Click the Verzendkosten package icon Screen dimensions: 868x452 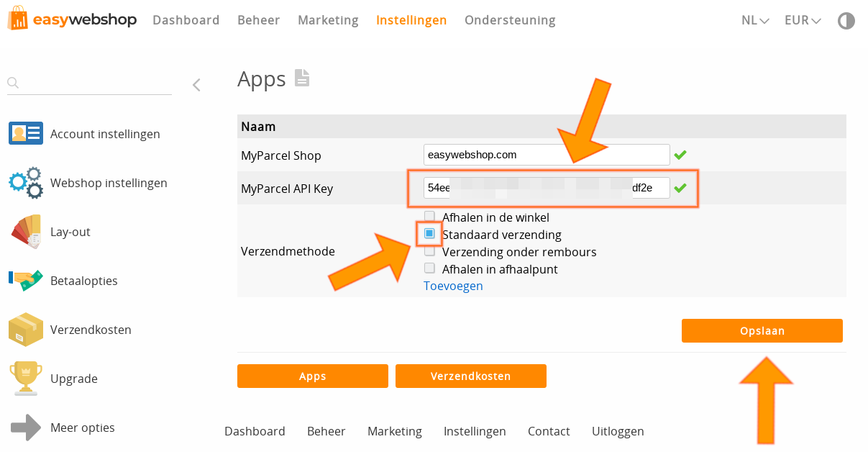26,329
